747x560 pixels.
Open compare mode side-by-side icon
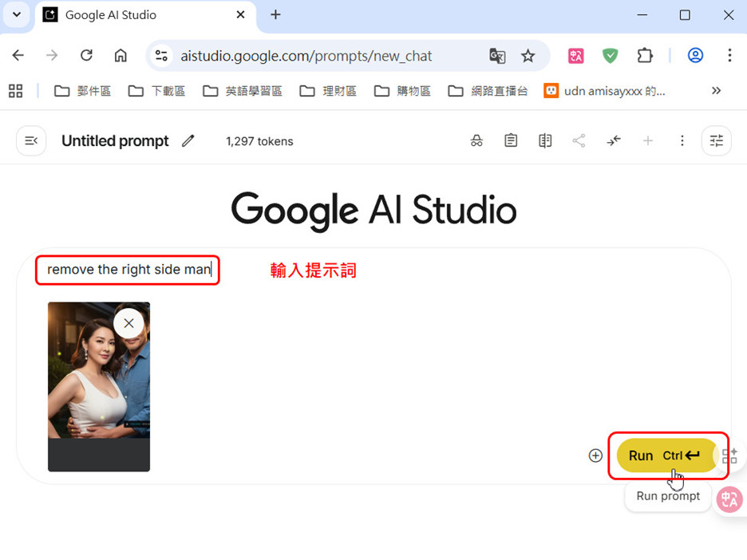(545, 141)
